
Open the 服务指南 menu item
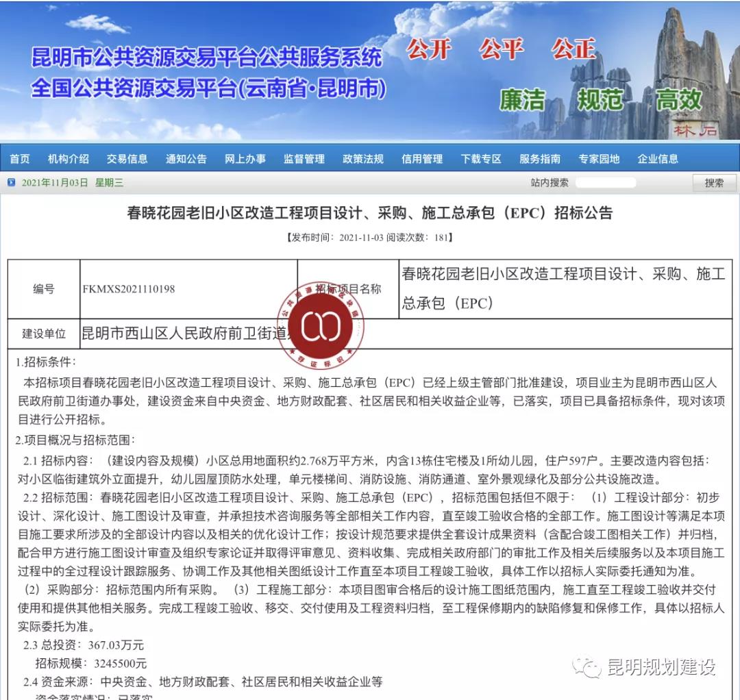[x=540, y=159]
